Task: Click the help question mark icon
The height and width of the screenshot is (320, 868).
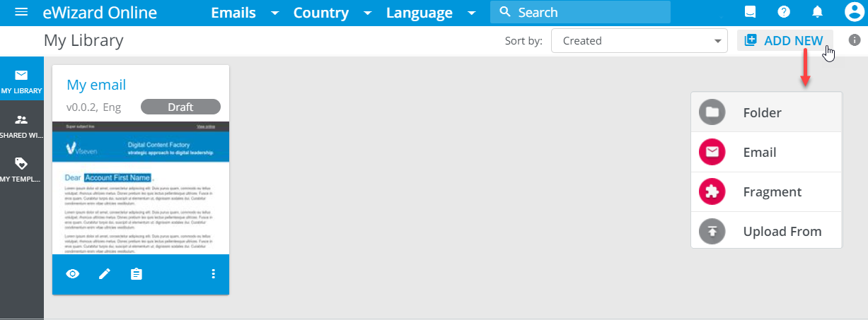Action: 784,12
